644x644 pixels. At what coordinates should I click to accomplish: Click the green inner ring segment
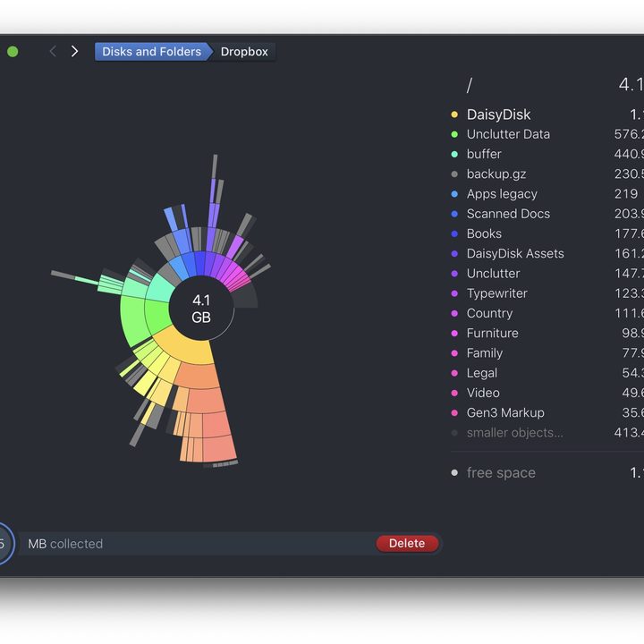(157, 317)
